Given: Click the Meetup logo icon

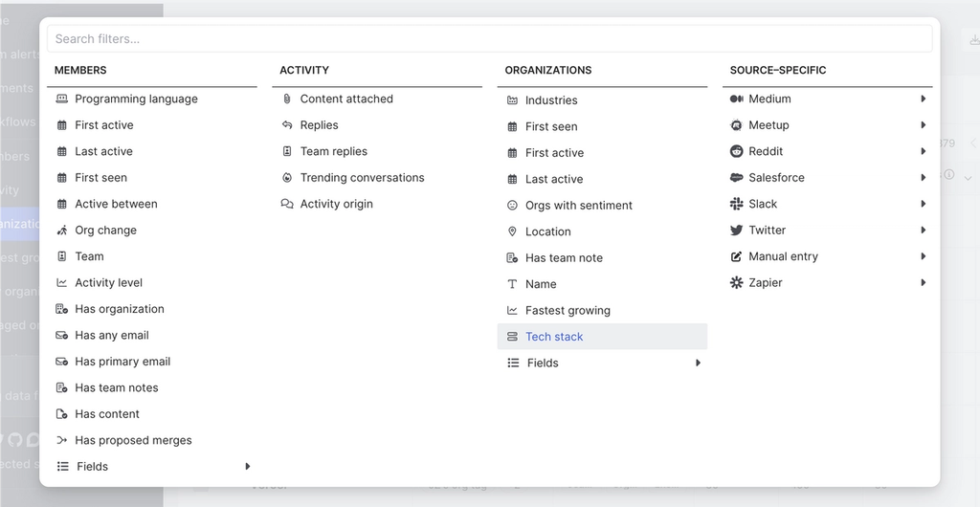Looking at the screenshot, I should click(737, 125).
